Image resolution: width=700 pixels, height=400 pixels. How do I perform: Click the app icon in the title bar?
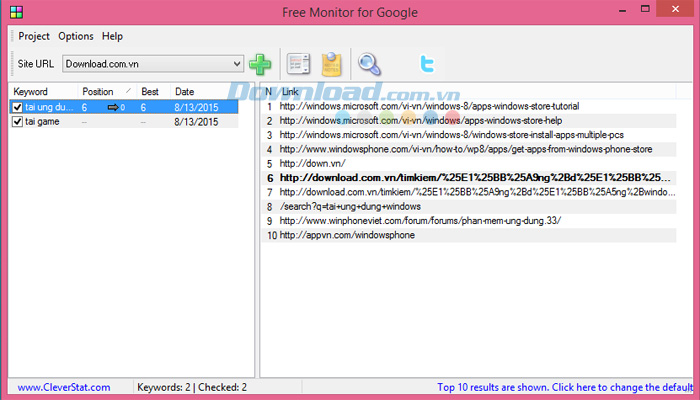click(x=14, y=11)
